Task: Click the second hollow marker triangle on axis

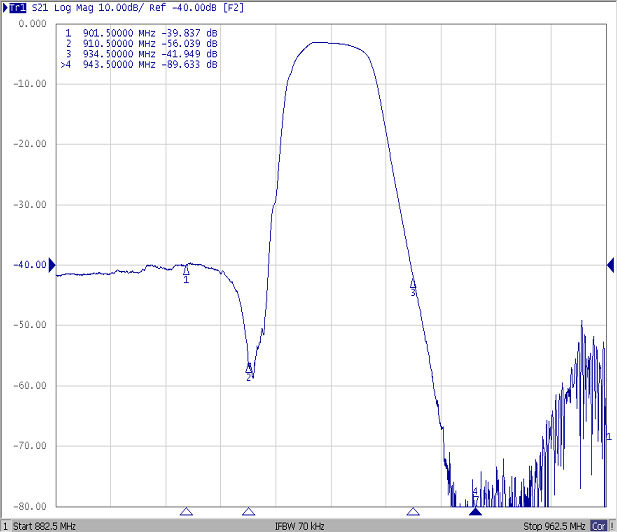Action: pyautogui.click(x=248, y=511)
